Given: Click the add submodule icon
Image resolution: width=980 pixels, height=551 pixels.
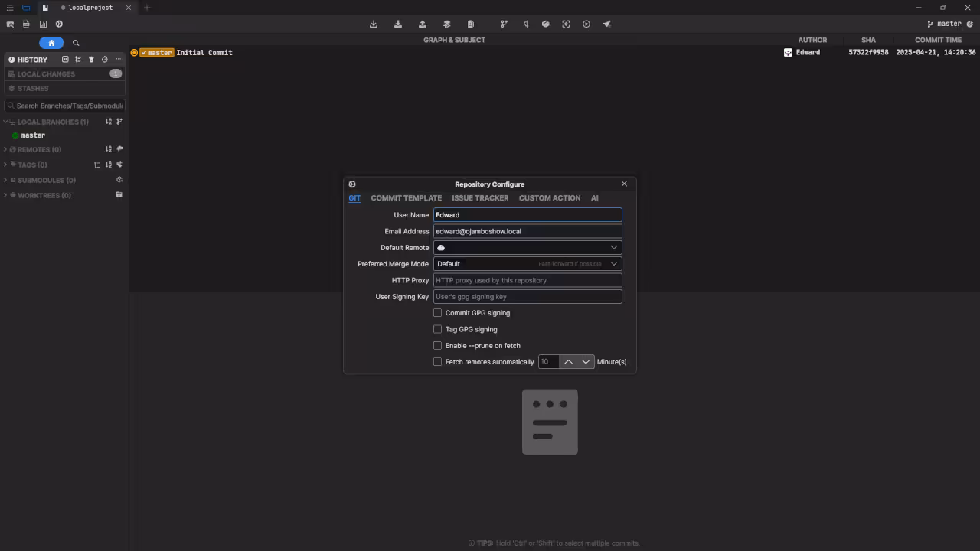Looking at the screenshot, I should click(119, 180).
